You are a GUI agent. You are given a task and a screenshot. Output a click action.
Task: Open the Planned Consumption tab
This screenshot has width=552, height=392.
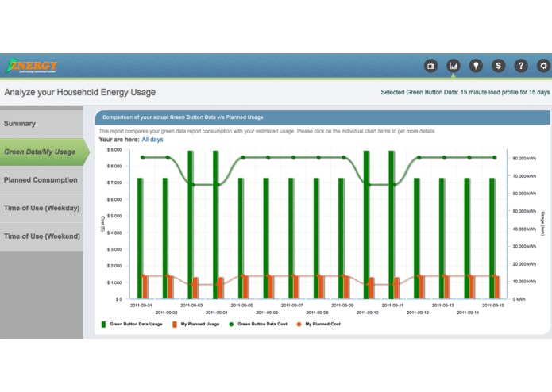[41, 180]
